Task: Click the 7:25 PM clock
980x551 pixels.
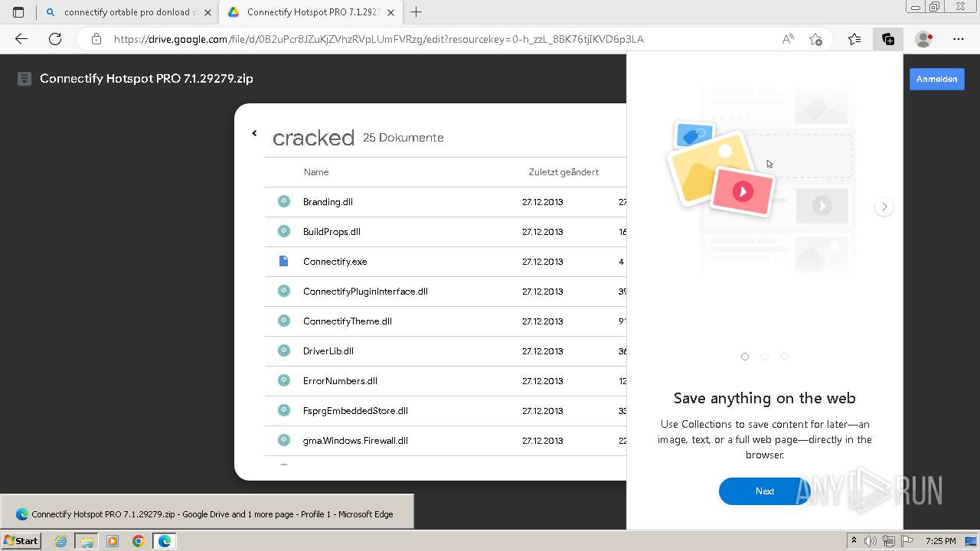Action: point(940,541)
